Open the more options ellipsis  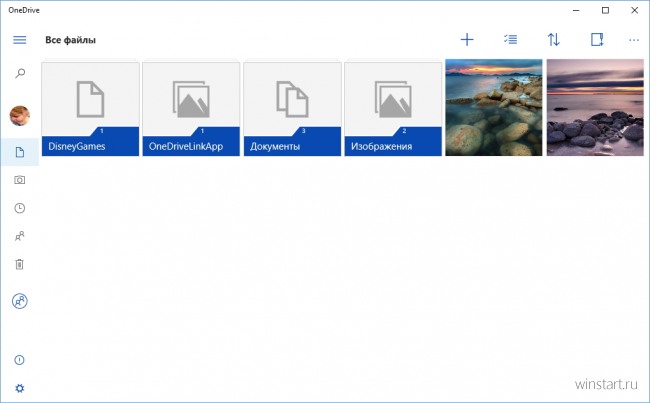click(634, 40)
